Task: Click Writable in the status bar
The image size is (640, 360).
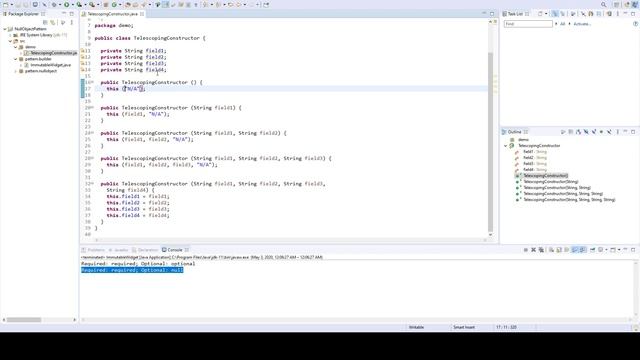Action: [416, 327]
